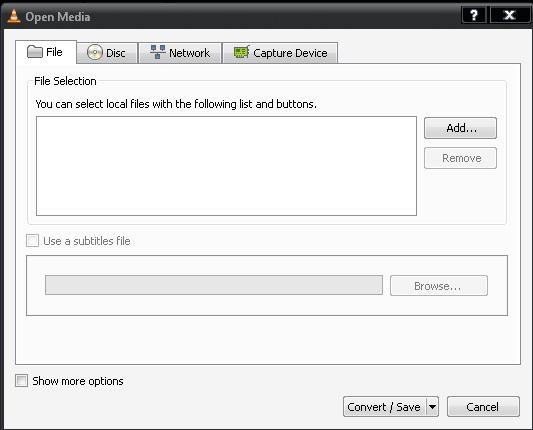This screenshot has height=430, width=533.
Task: Click the Browse... subtitles button
Action: click(x=439, y=286)
